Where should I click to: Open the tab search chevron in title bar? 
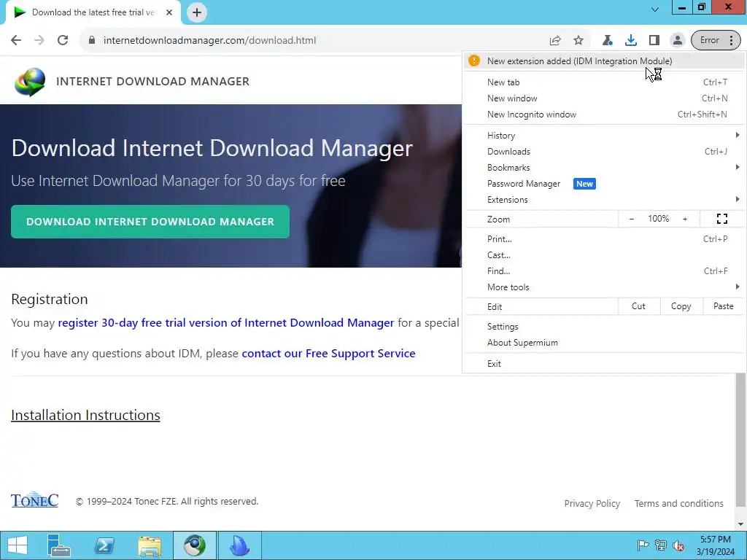655,9
